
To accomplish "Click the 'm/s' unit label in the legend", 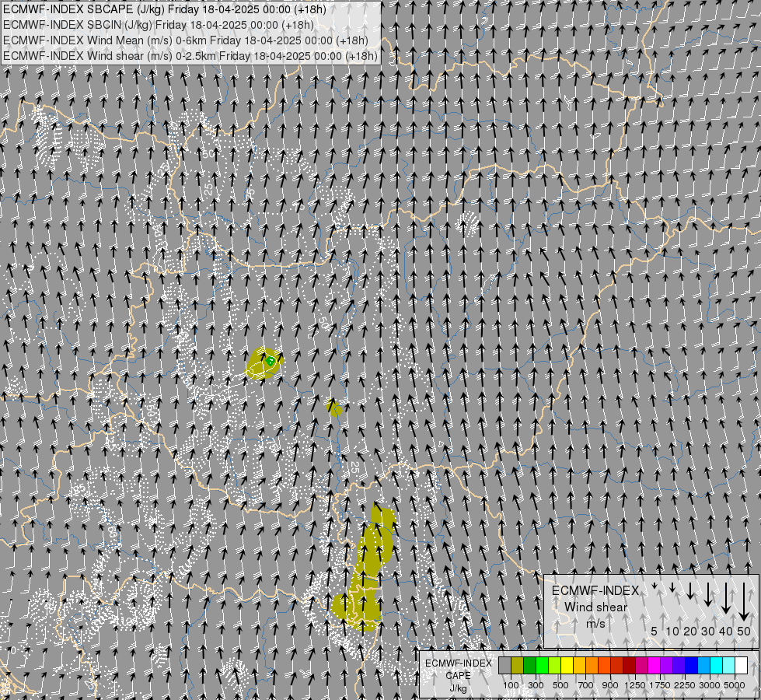I will pos(595,623).
